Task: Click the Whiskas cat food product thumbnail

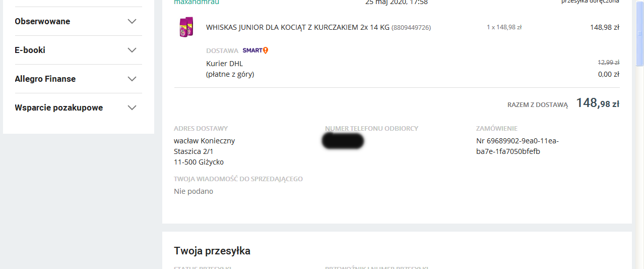Action: tap(186, 27)
